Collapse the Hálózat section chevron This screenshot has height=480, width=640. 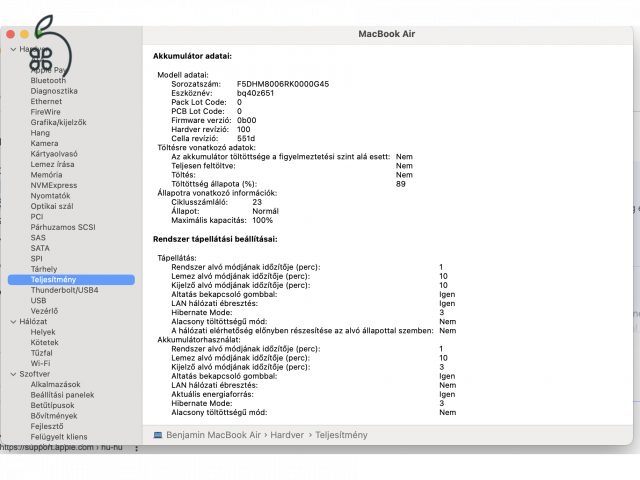pos(13,322)
